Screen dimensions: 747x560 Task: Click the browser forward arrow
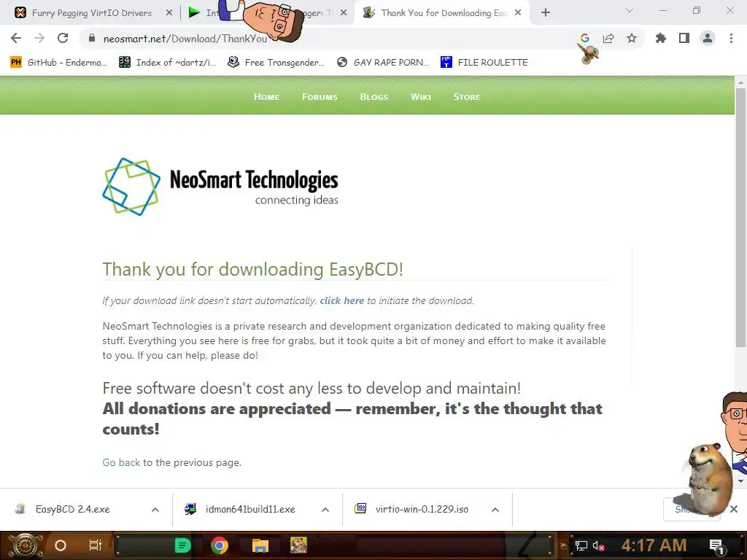[39, 38]
